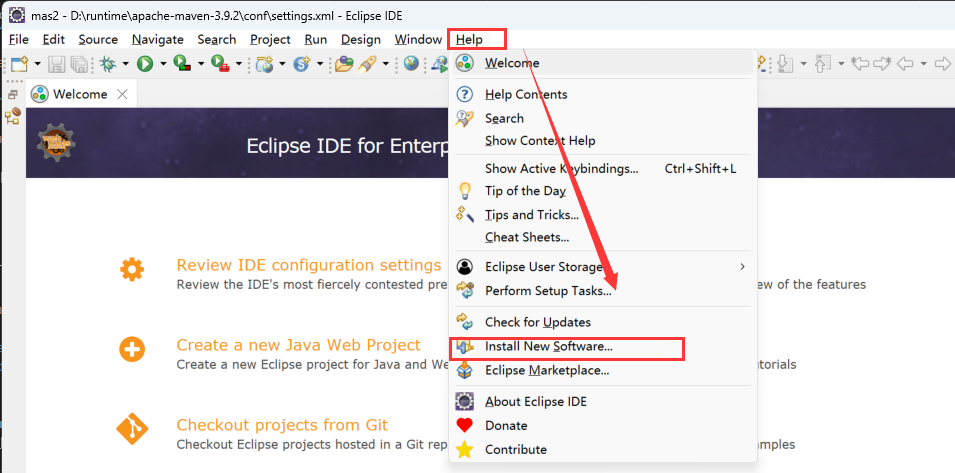This screenshot has width=955, height=473.
Task: Click the Save disk toolbar icon
Action: (57, 63)
